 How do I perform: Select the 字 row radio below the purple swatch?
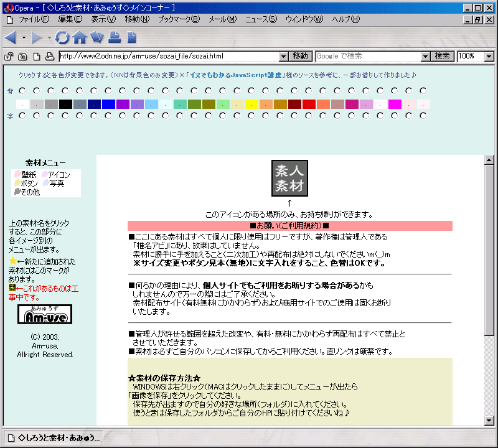coord(122,116)
